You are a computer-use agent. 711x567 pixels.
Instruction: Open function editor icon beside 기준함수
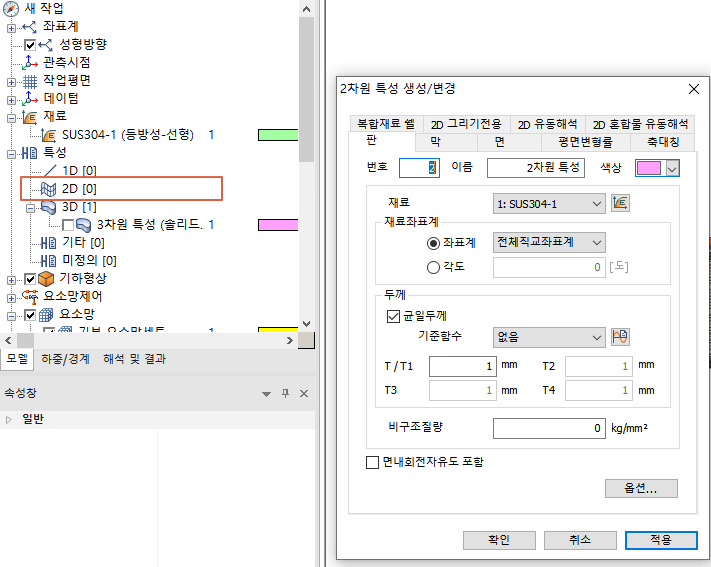tap(620, 337)
